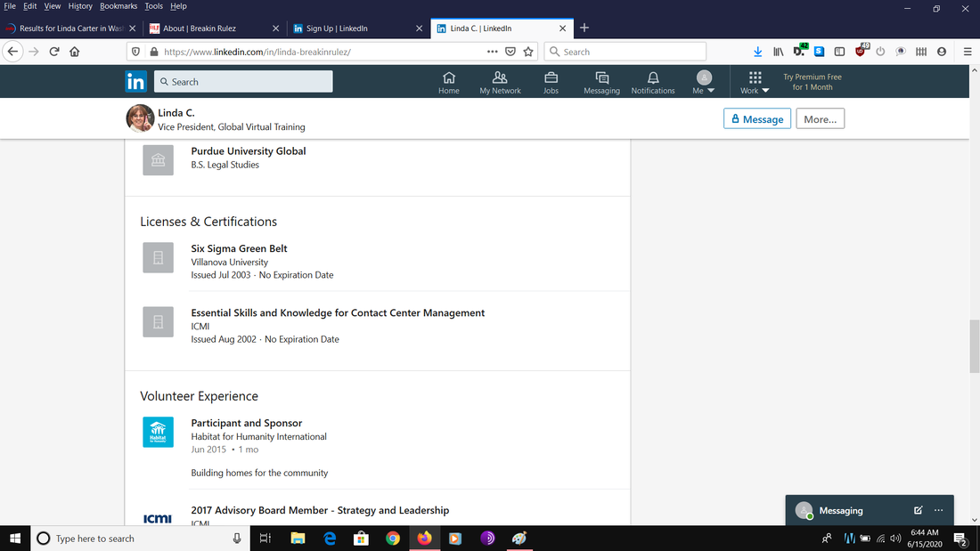Viewport: 980px width, 551px height.
Task: Click the LinkedIn logo
Action: click(x=135, y=82)
